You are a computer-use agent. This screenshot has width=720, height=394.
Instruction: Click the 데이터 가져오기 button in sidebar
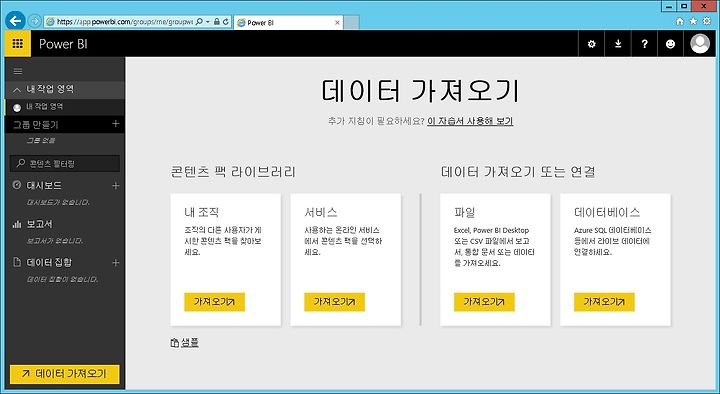(65, 374)
